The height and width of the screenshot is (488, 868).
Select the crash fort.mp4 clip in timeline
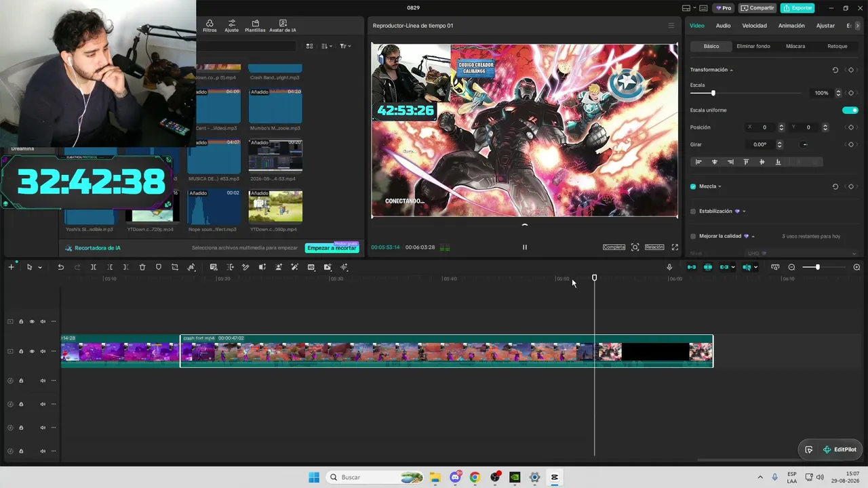446,351
